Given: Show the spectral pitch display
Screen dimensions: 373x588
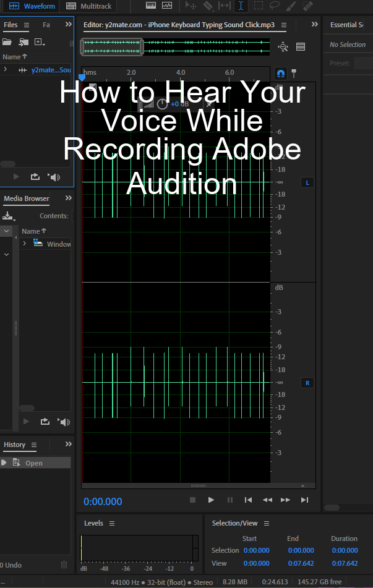Looking at the screenshot, I should (167, 6).
